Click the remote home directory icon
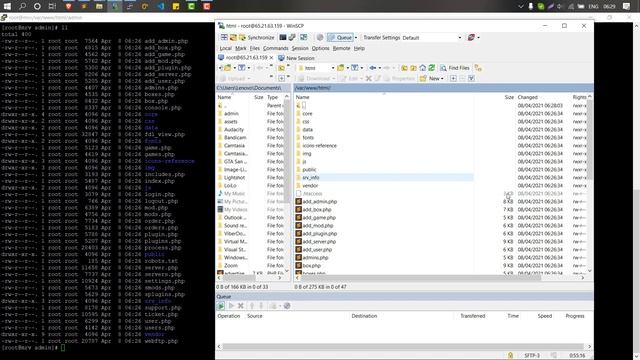Image resolution: width=640 pixels, height=360 pixels. pyautogui.click(x=422, y=68)
